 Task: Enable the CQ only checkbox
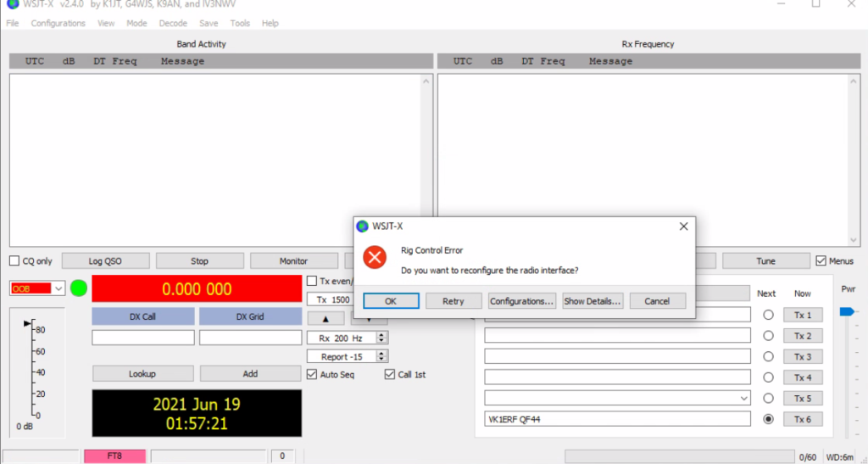click(x=14, y=261)
